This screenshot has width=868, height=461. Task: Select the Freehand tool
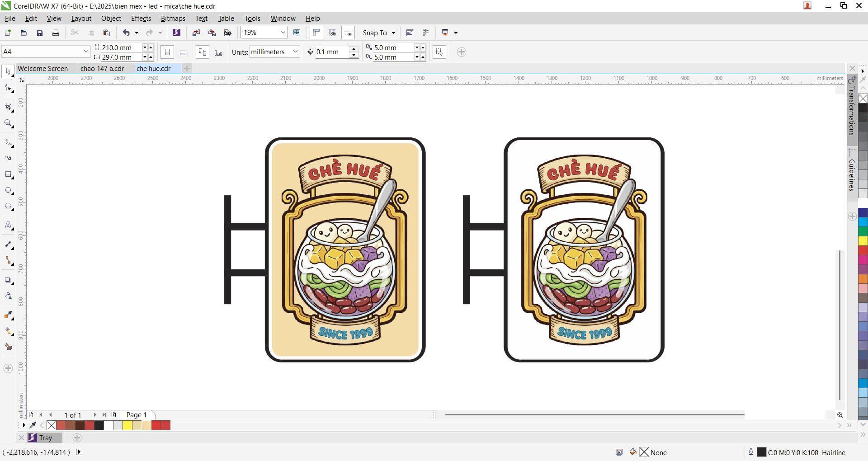[x=8, y=142]
